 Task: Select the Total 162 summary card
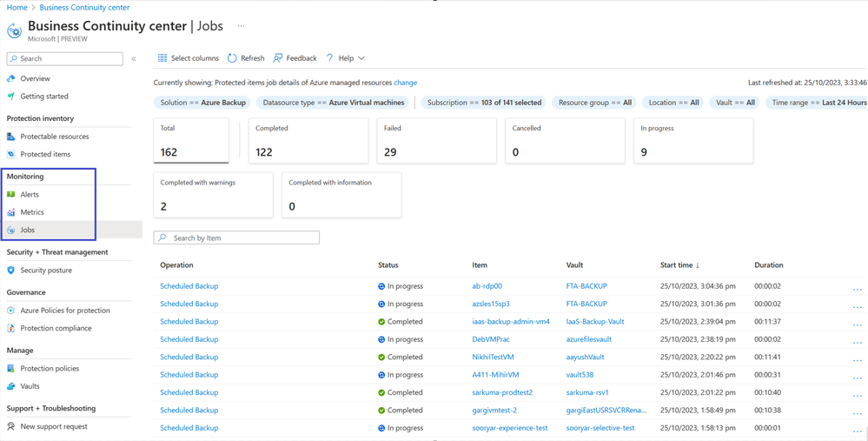[191, 141]
